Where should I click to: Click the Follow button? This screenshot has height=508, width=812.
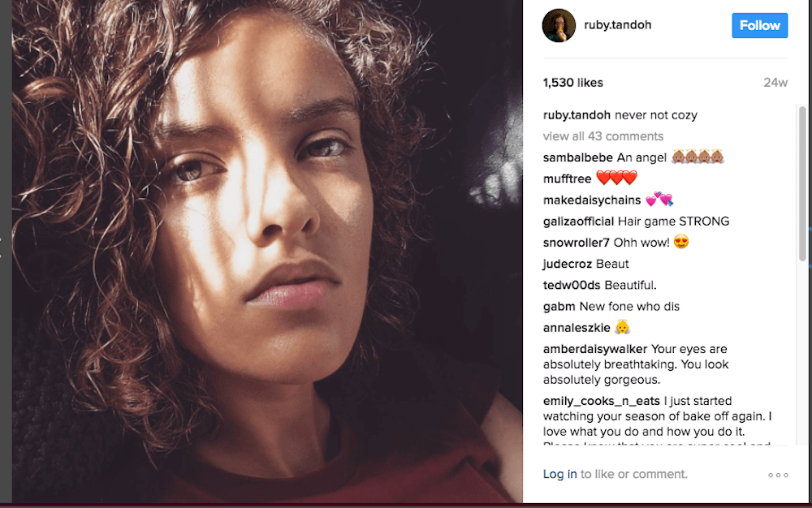click(x=759, y=25)
